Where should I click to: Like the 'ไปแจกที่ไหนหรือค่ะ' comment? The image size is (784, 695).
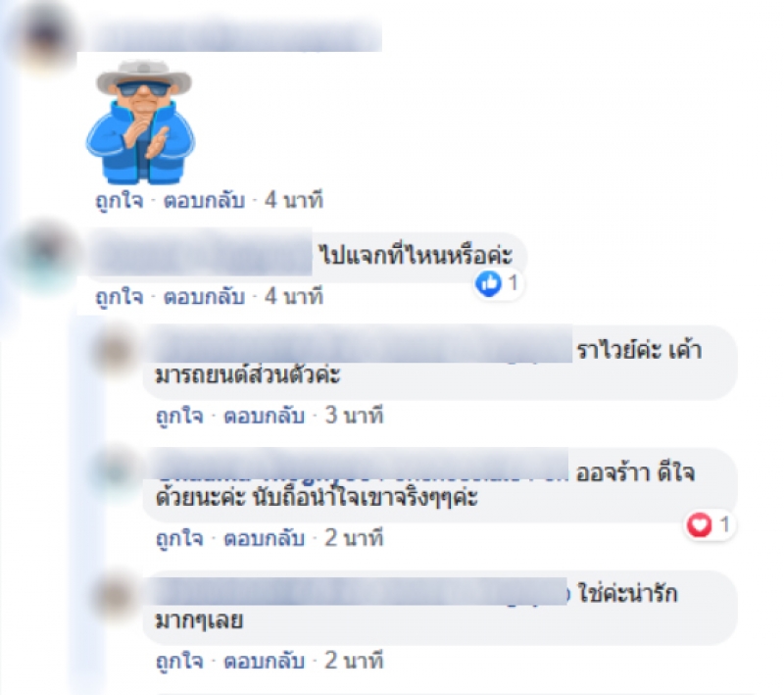point(119,297)
